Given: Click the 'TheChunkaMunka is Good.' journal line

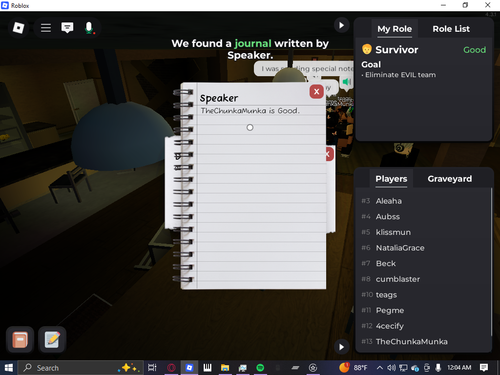Looking at the screenshot, I should click(x=250, y=111).
